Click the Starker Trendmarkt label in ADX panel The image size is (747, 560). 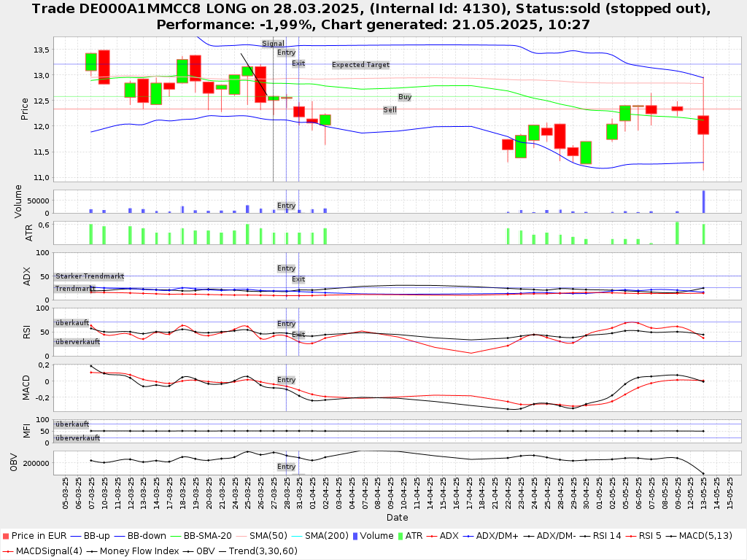[x=89, y=276]
